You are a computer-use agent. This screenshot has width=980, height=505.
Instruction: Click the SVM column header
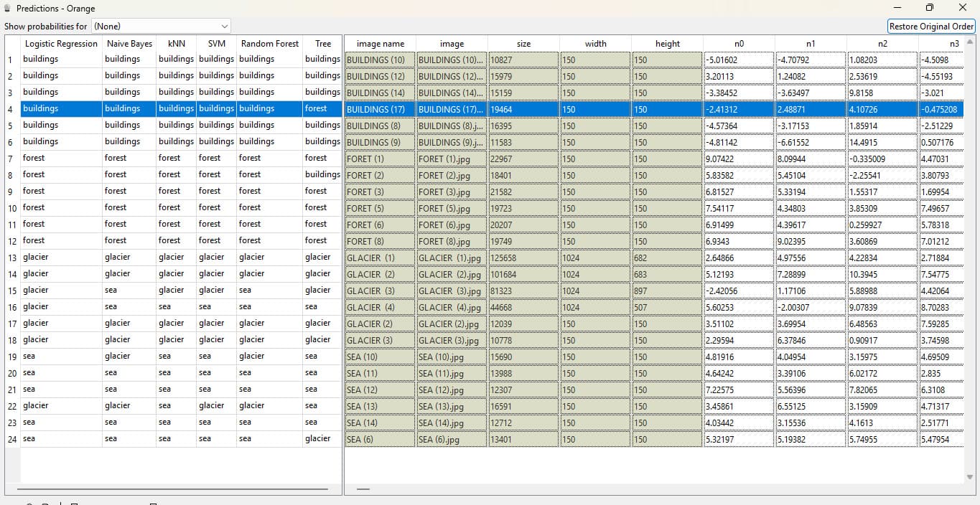pos(217,44)
